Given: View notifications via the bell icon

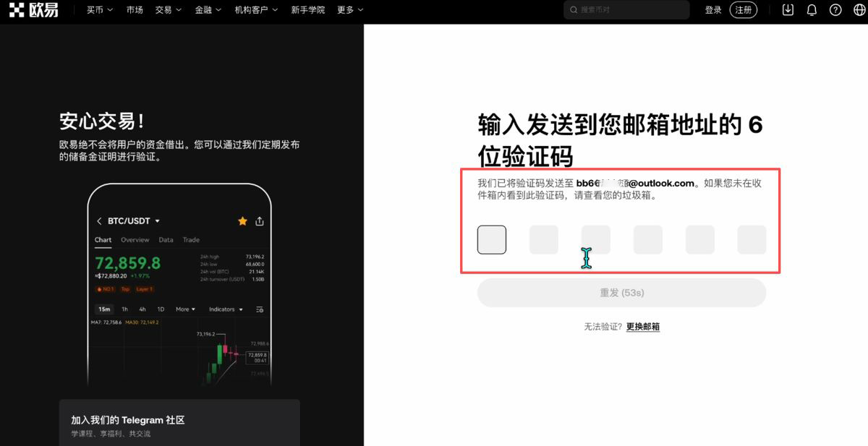Looking at the screenshot, I should pyautogui.click(x=812, y=9).
